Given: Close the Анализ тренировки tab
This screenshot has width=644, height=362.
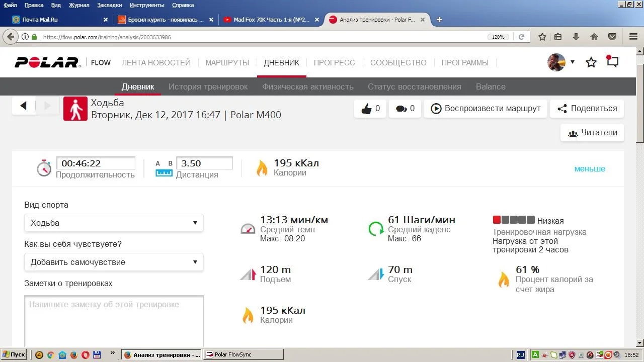Looking at the screenshot, I should pos(423,20).
